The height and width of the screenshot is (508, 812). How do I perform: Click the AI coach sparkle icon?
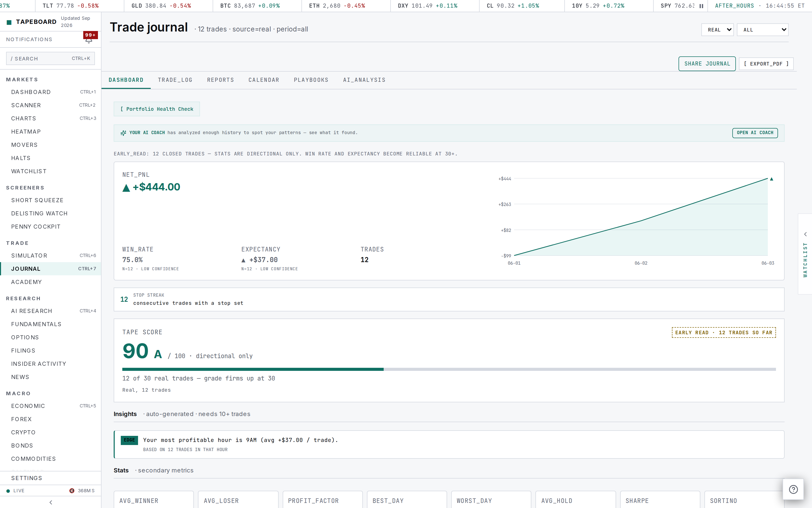coord(123,133)
